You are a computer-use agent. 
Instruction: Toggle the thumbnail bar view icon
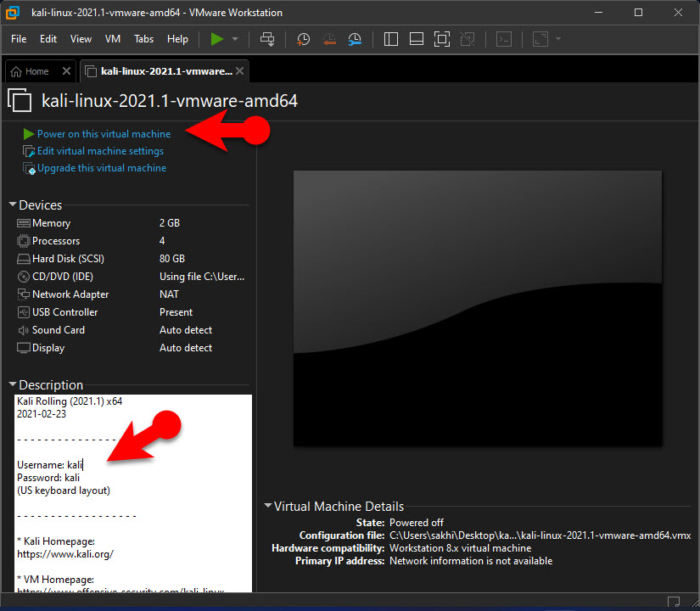[x=416, y=39]
